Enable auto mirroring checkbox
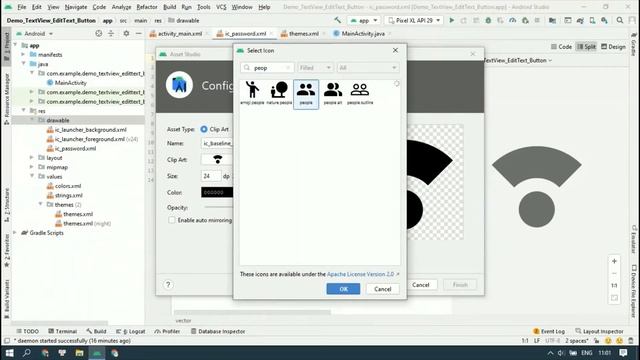This screenshot has height=360, width=640. 172,220
